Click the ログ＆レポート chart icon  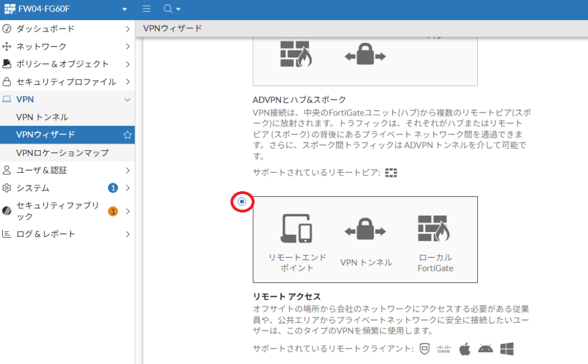click(x=7, y=234)
